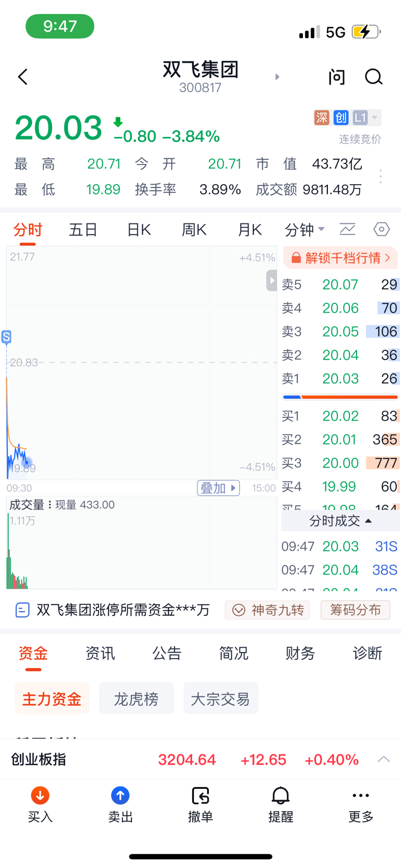Tap 买1 price 20.02 row
The width and height of the screenshot is (401, 868).
point(340,416)
